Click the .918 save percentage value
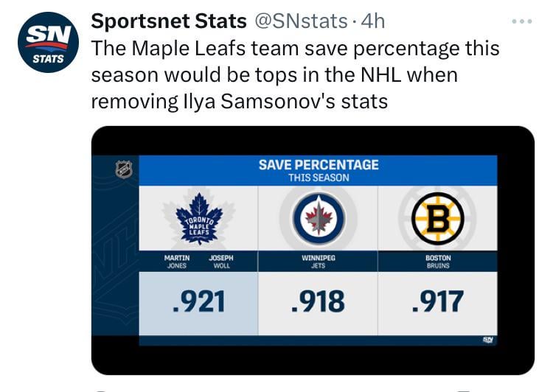Image resolution: width=553 pixels, height=392 pixels. click(x=318, y=301)
